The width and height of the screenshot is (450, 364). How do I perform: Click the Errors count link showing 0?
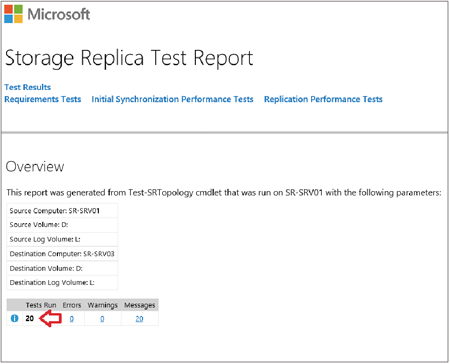coord(72,319)
